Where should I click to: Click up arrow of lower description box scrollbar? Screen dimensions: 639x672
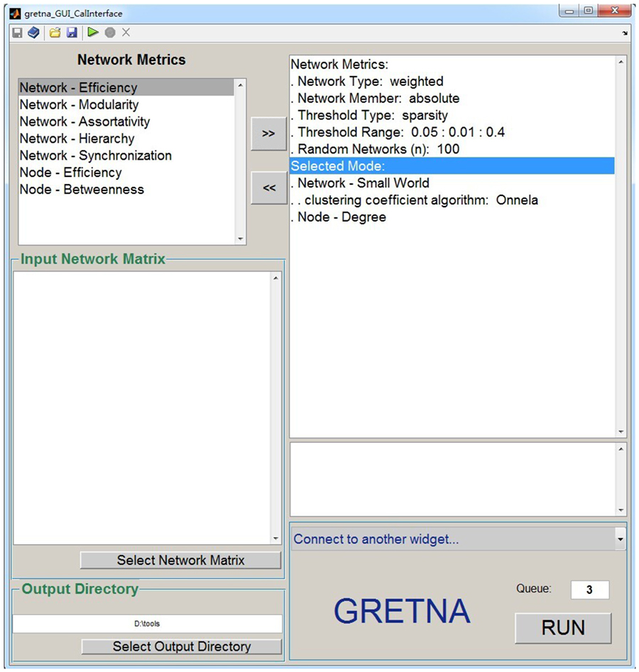pos(621,449)
